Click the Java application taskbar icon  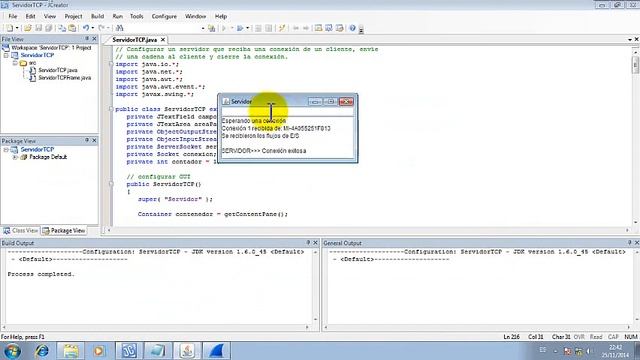[187, 351]
